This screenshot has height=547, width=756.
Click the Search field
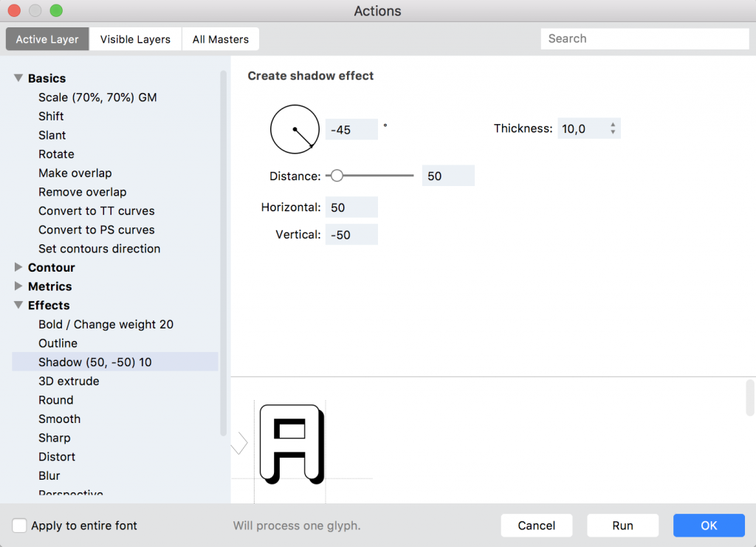tap(645, 38)
